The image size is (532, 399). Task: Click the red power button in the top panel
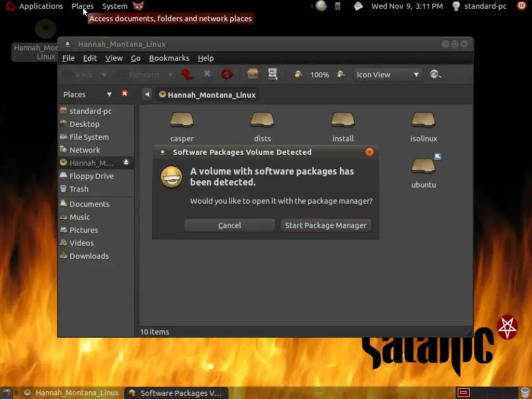(x=521, y=6)
